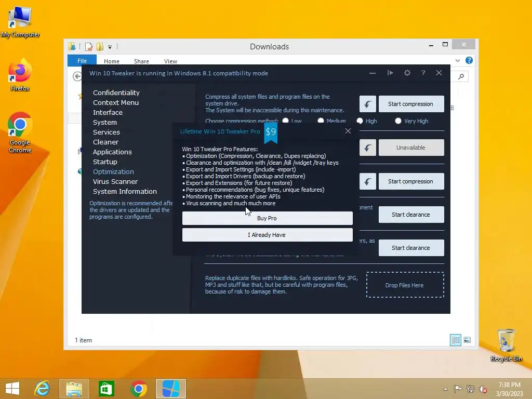Switch to details view in Downloads
This screenshot has width=532, height=399.
[x=455, y=340]
